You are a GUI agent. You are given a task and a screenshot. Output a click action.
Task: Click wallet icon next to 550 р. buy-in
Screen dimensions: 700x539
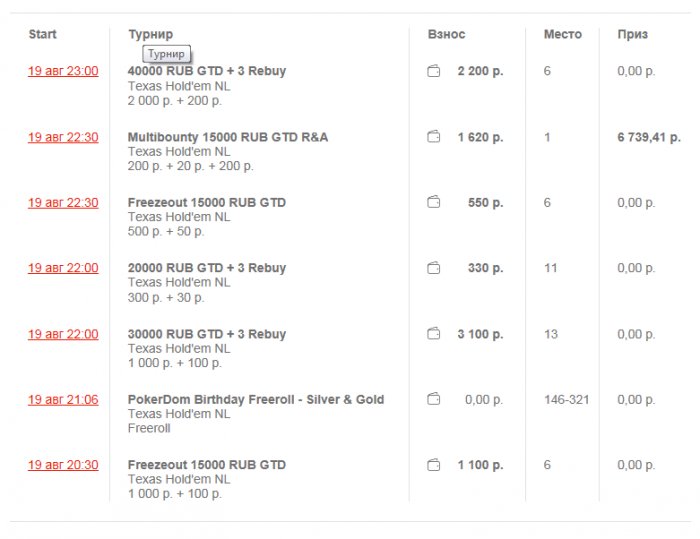click(x=434, y=202)
